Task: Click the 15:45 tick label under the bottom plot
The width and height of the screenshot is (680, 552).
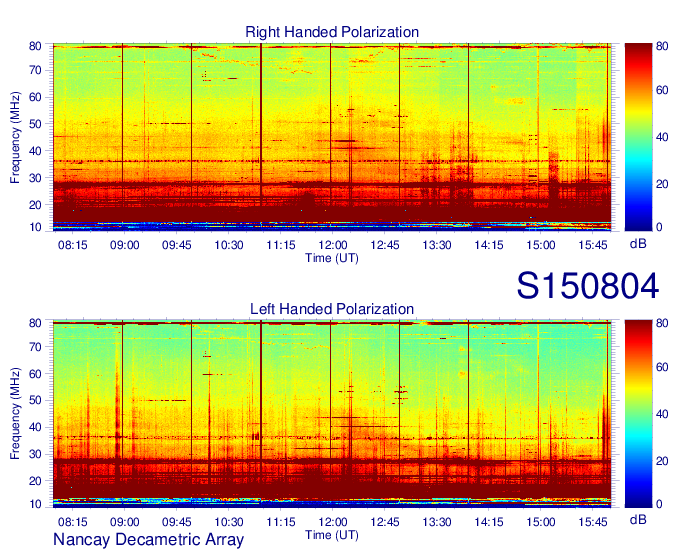Action: pyautogui.click(x=593, y=522)
